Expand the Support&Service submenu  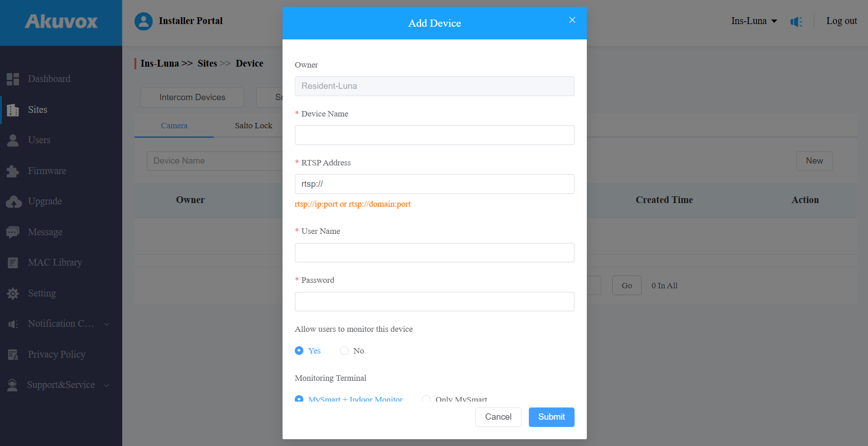pyautogui.click(x=59, y=385)
